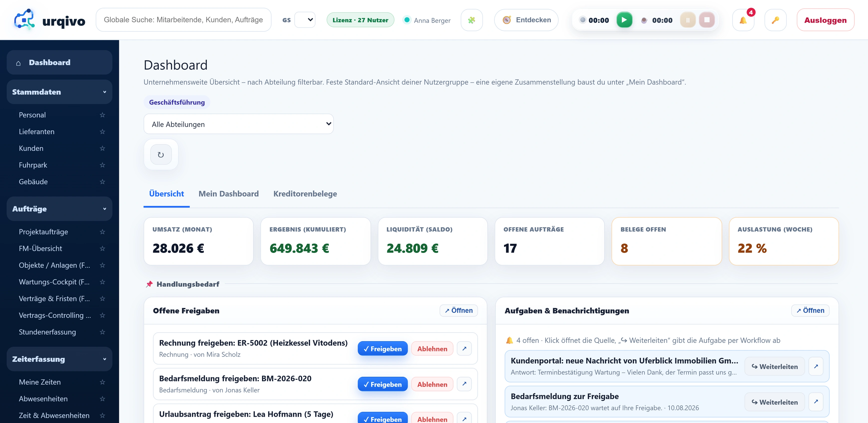Screen dimensions: 868x423
Task: Favorite Projektaufträge with its star
Action: tap(102, 231)
